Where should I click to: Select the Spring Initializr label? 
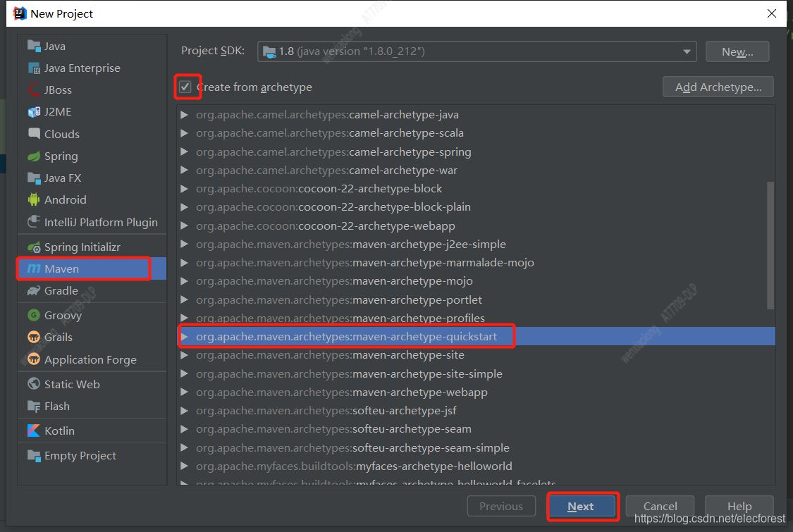(82, 247)
